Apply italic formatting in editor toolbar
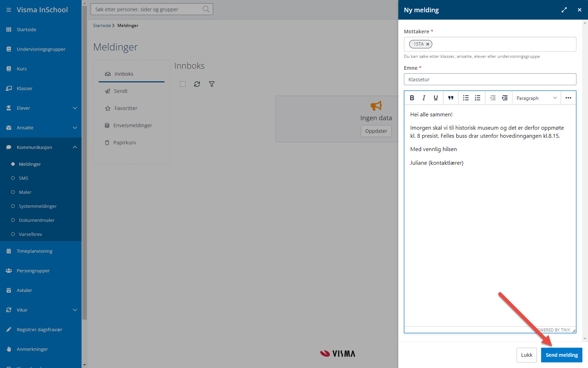The height and width of the screenshot is (368, 588). coord(424,98)
